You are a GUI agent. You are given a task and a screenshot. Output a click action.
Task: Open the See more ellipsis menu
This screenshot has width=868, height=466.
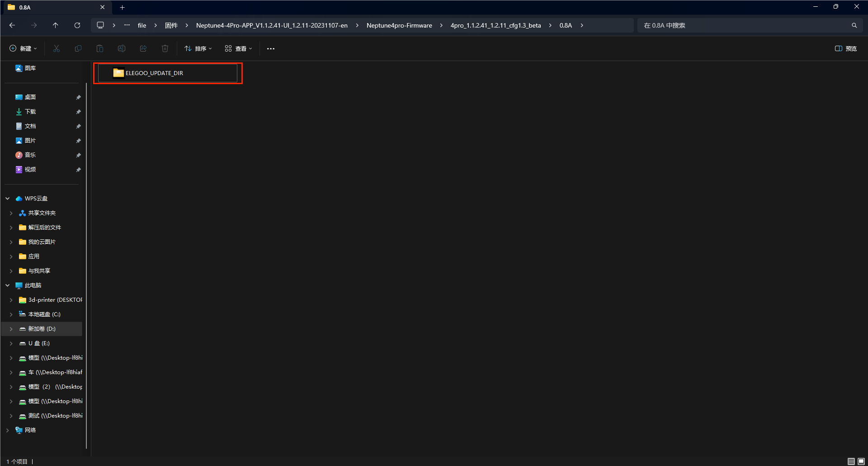pyautogui.click(x=271, y=48)
